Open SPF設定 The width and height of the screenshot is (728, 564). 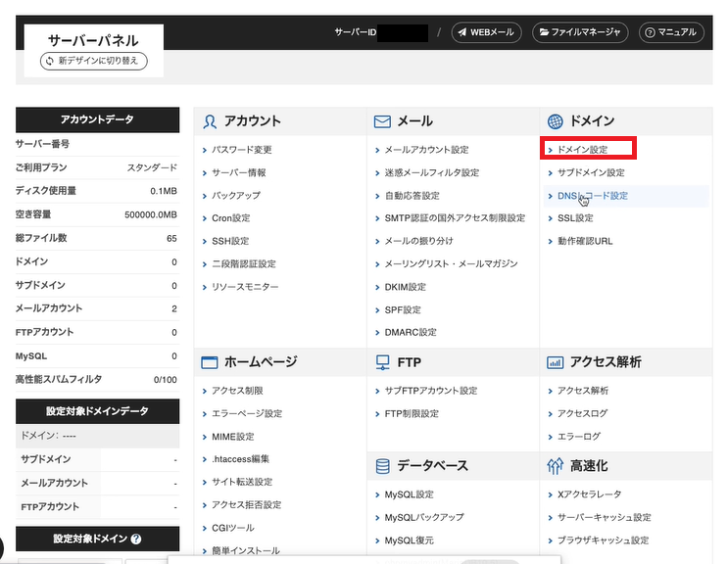click(403, 309)
